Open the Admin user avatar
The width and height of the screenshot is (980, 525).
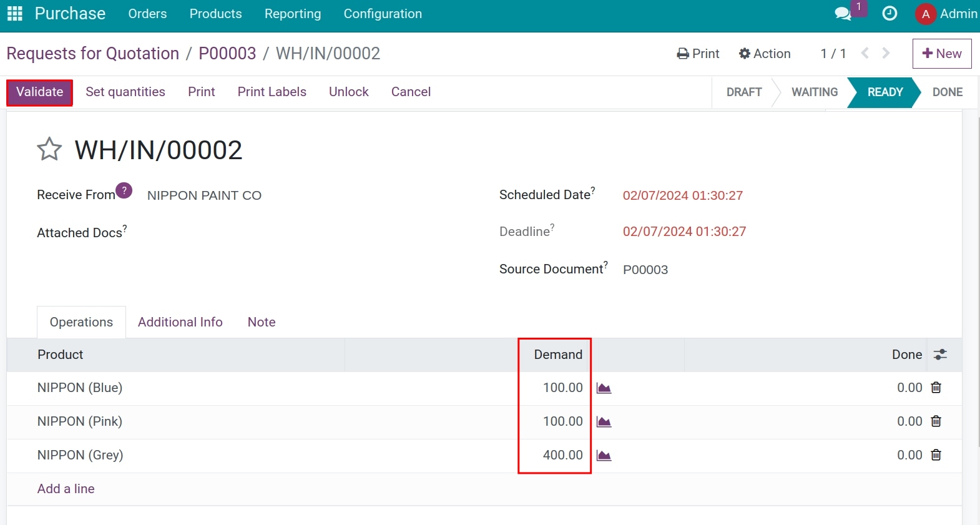coord(925,14)
